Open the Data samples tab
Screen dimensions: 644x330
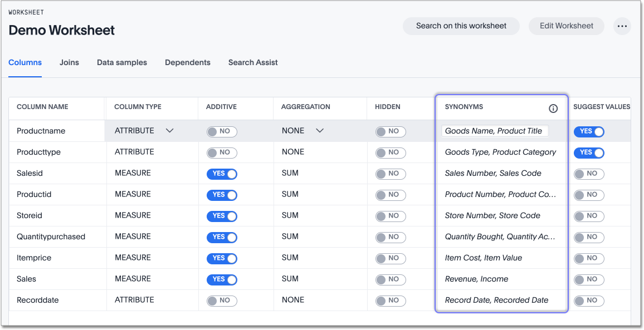pos(122,62)
